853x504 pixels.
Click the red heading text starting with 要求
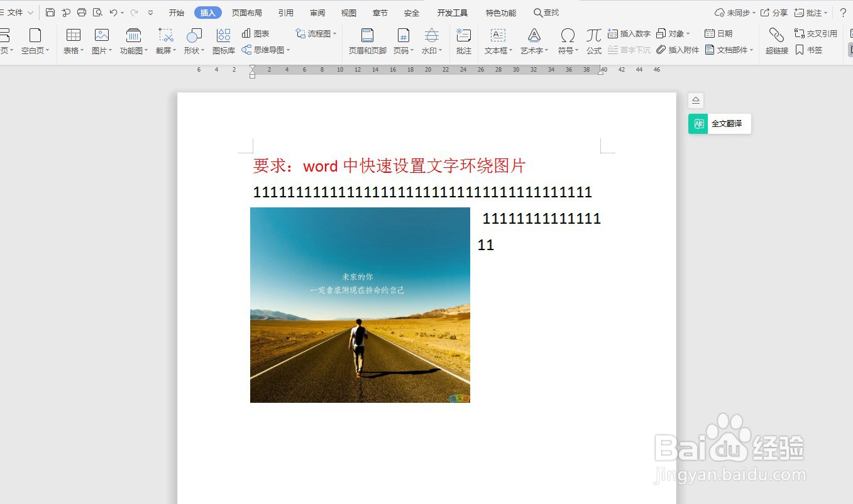point(389,166)
